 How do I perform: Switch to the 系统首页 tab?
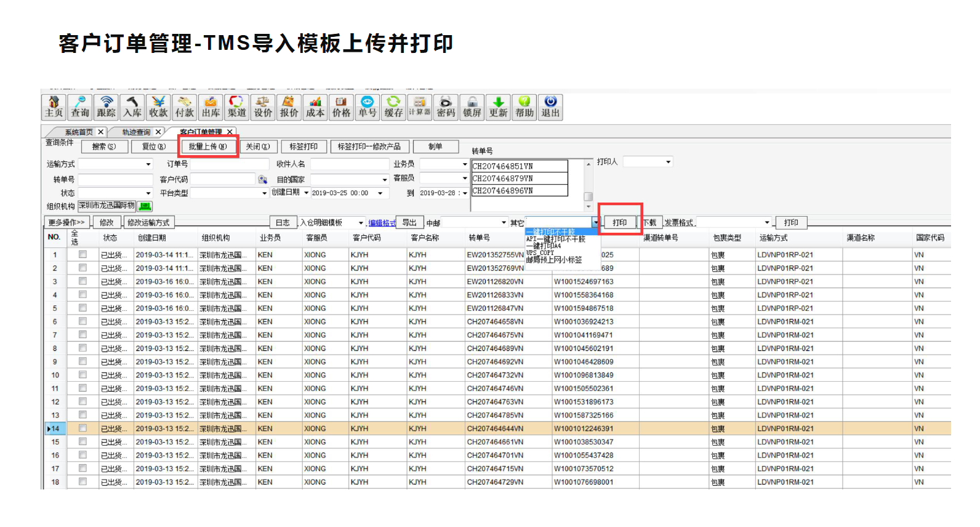click(79, 132)
